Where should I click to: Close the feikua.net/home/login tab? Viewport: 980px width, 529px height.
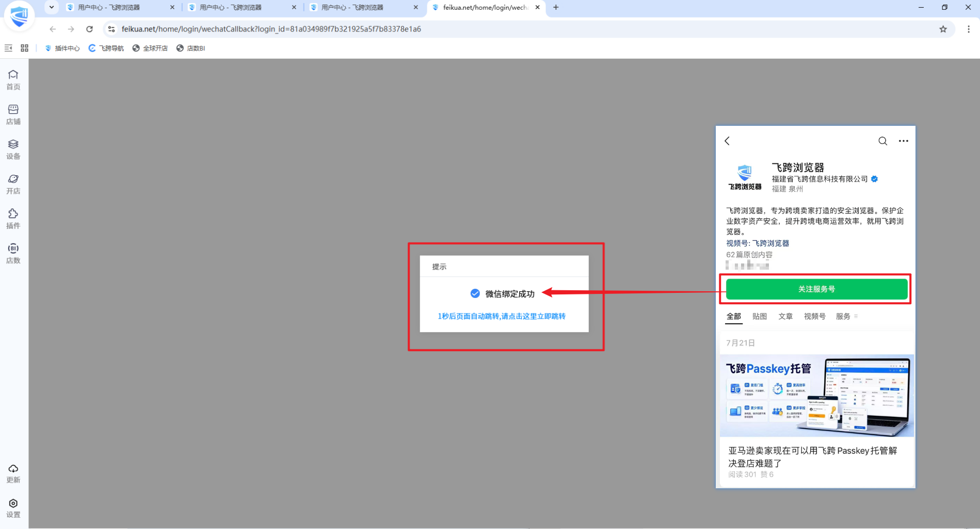538,7
